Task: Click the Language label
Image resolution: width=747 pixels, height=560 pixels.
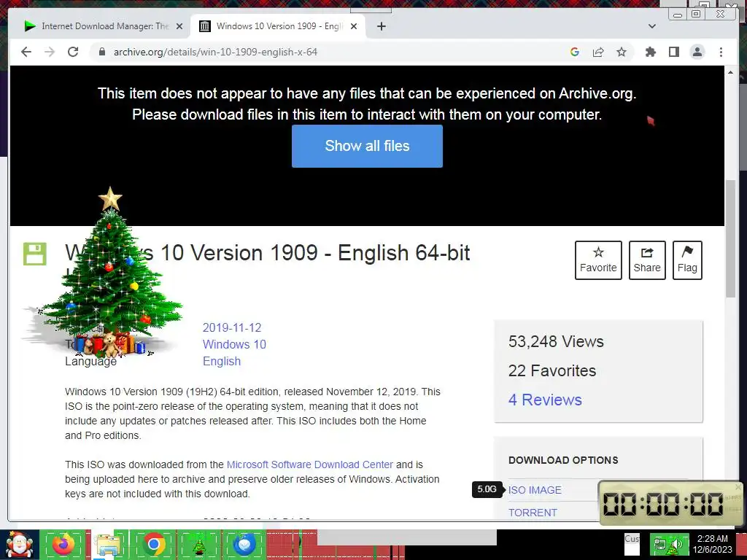Action: [x=90, y=362]
